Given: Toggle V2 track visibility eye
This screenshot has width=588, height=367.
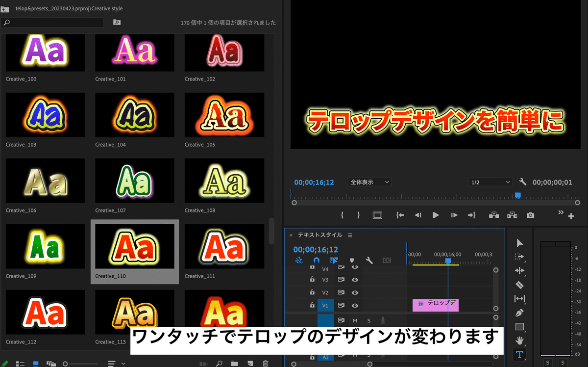Looking at the screenshot, I should (x=355, y=292).
